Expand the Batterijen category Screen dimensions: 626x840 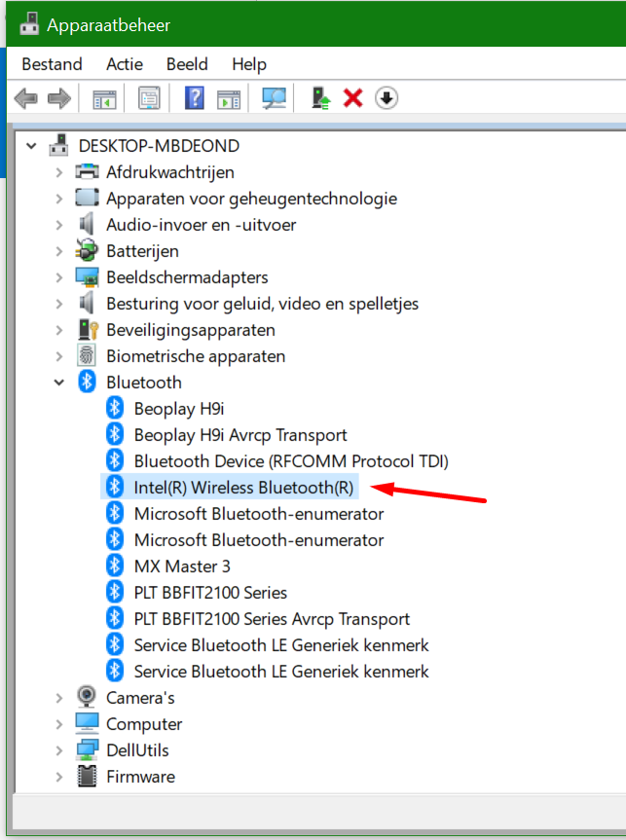pyautogui.click(x=59, y=251)
